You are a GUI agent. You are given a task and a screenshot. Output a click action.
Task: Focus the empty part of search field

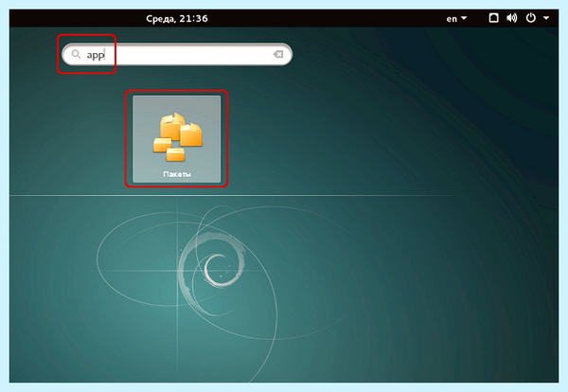coord(188,54)
